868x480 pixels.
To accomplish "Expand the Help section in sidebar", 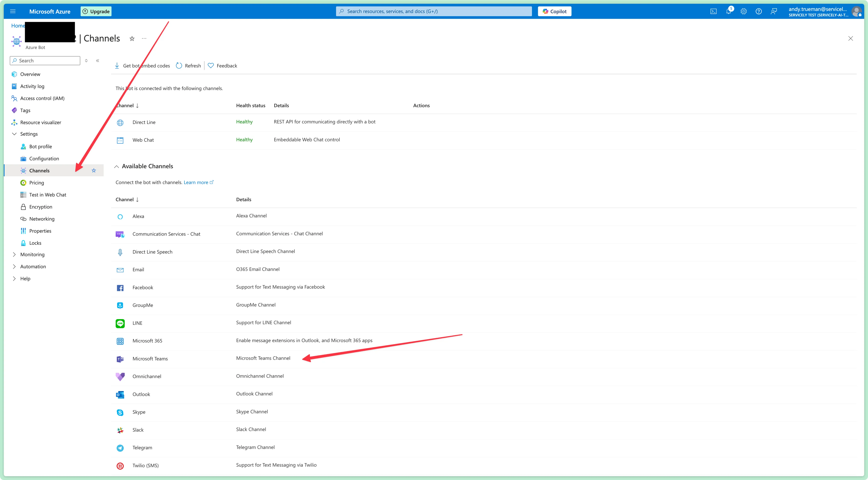I will [x=14, y=279].
